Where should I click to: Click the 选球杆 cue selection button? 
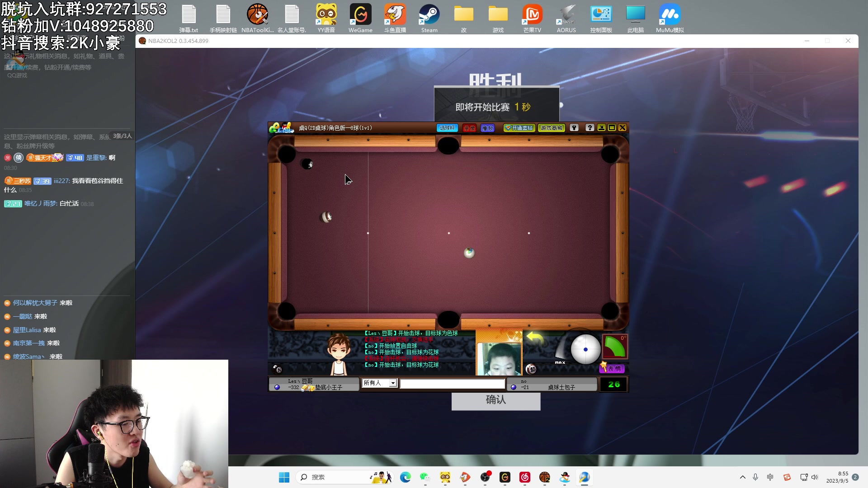447,128
